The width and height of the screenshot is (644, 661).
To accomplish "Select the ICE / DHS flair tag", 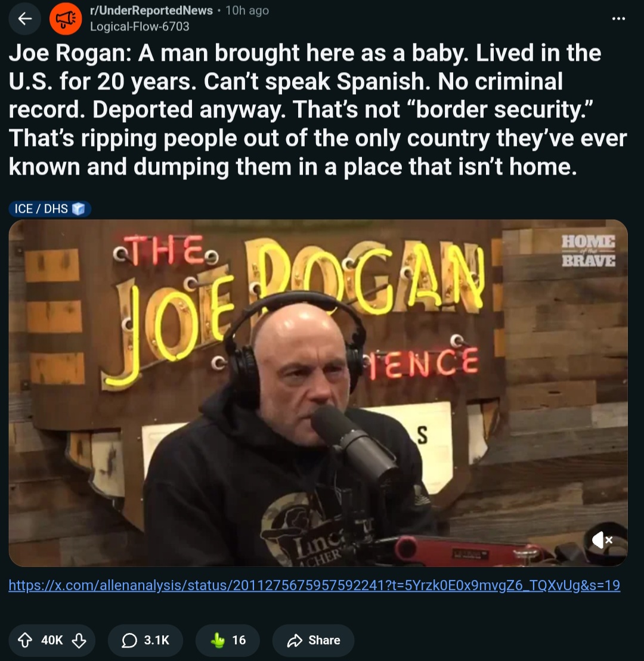I will [x=49, y=209].
